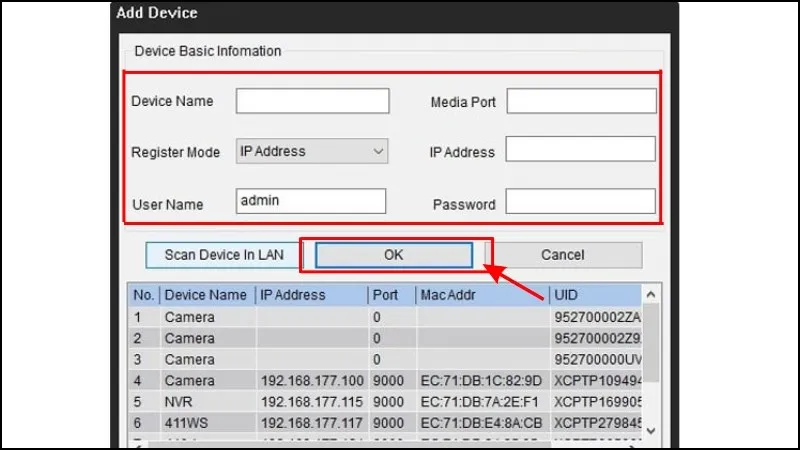Click the Port column header
Image resolution: width=800 pixels, height=450 pixels.
tap(390, 295)
